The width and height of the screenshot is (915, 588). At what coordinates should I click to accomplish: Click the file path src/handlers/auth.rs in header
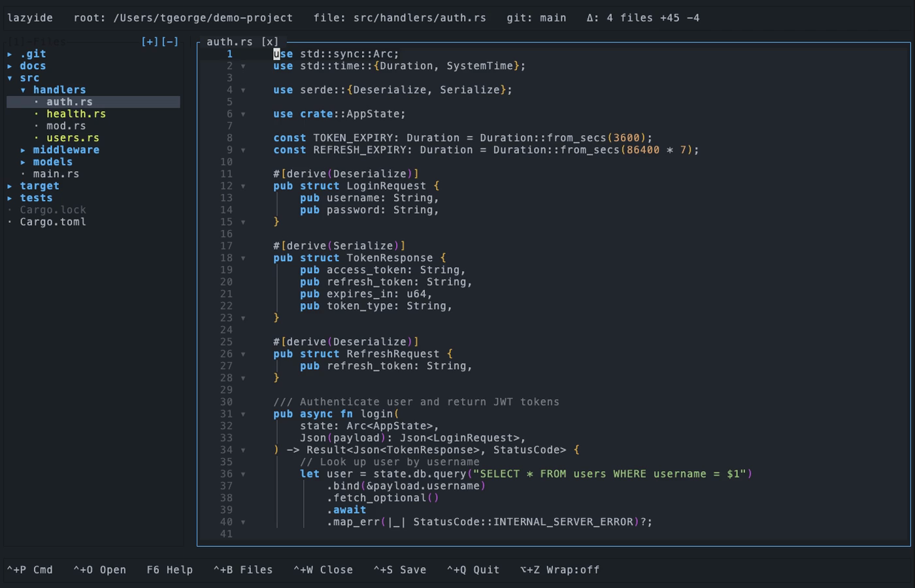tap(419, 18)
